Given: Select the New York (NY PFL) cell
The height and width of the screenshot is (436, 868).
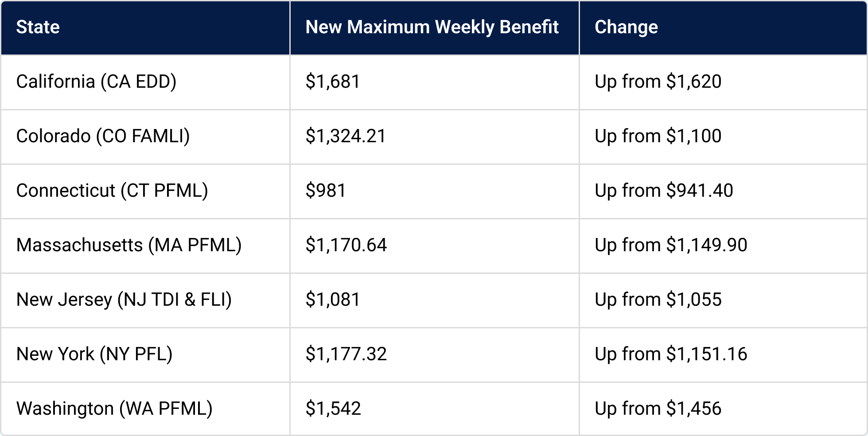Looking at the screenshot, I should 94,354.
